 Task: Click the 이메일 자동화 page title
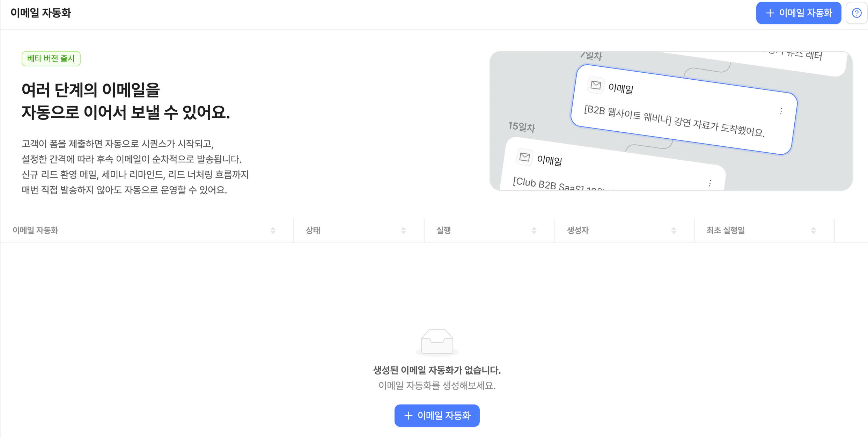pos(41,13)
